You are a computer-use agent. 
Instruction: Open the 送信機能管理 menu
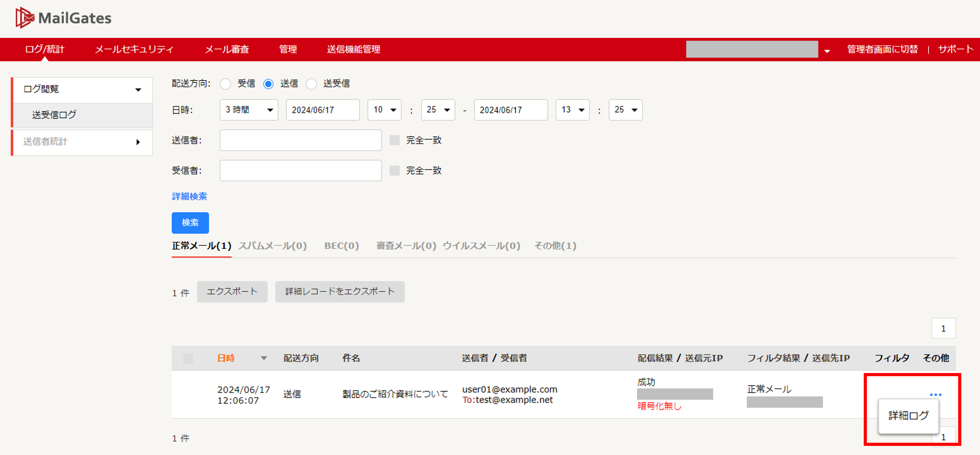pos(353,49)
